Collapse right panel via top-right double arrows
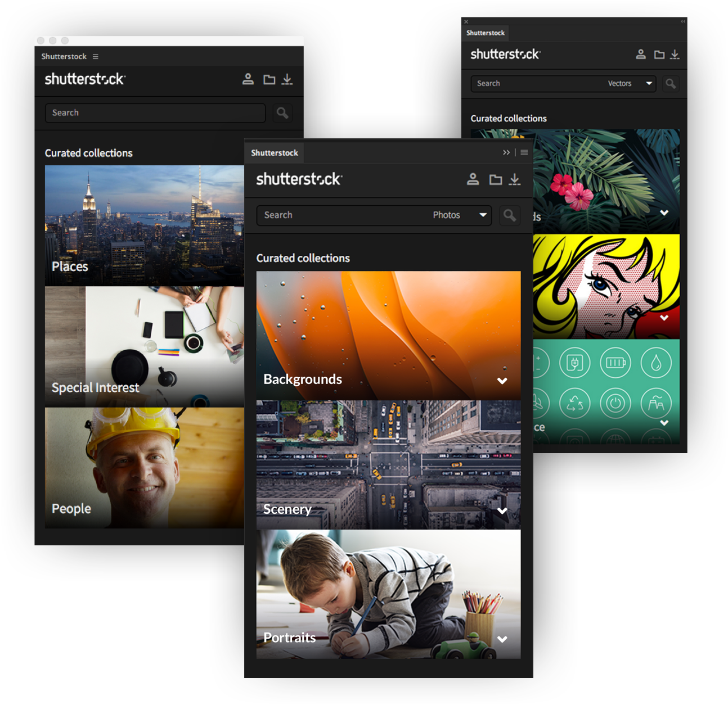728x705 pixels. point(683,21)
